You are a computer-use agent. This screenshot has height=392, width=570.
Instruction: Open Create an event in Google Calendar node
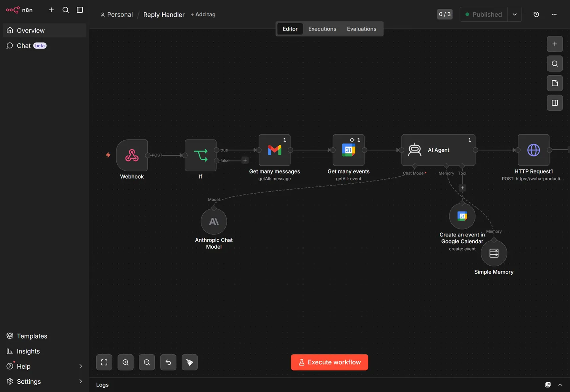click(x=462, y=216)
